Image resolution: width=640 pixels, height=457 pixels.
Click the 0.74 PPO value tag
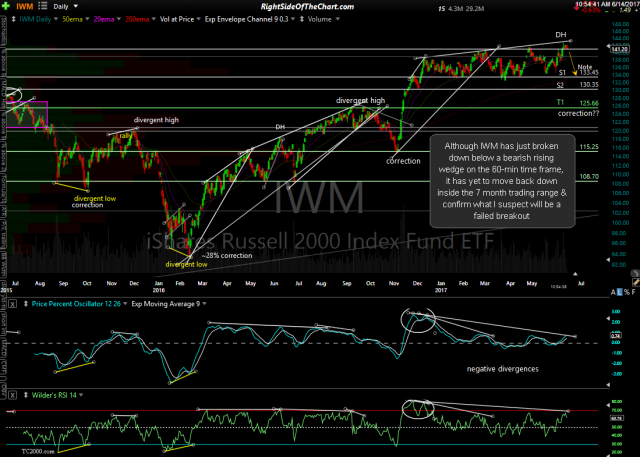pos(616,336)
